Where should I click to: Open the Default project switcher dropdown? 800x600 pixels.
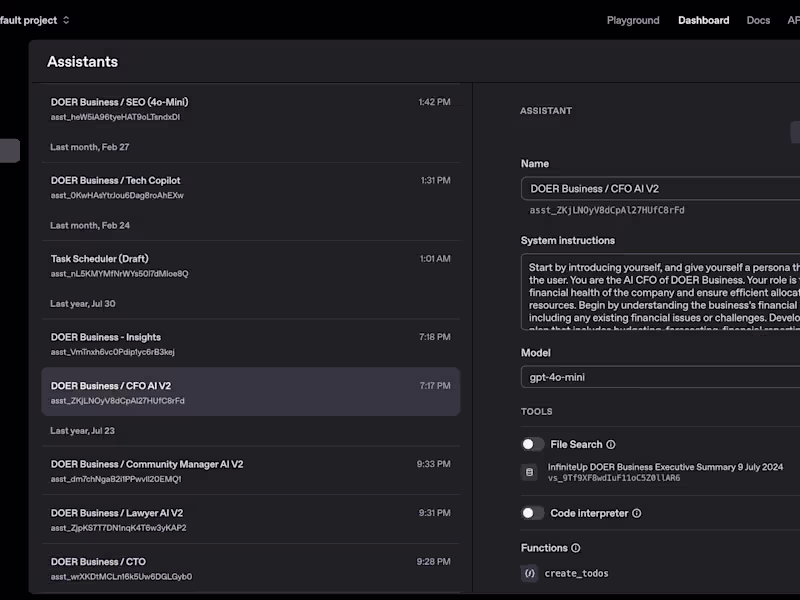coord(36,20)
